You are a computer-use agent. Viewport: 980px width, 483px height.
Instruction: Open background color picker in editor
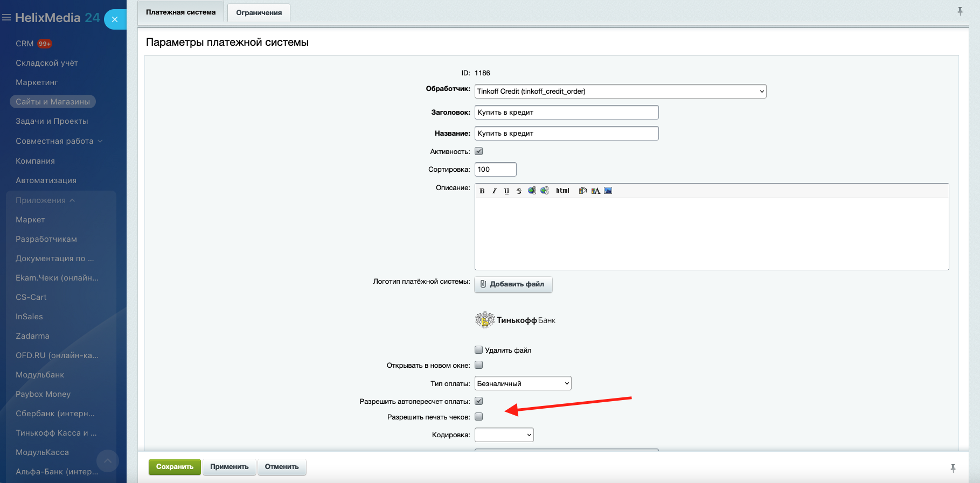(582, 191)
